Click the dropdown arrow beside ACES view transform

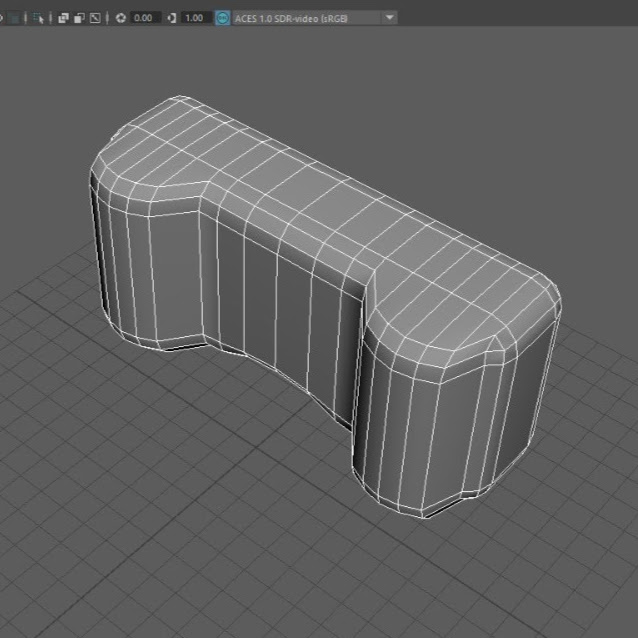pyautogui.click(x=389, y=18)
